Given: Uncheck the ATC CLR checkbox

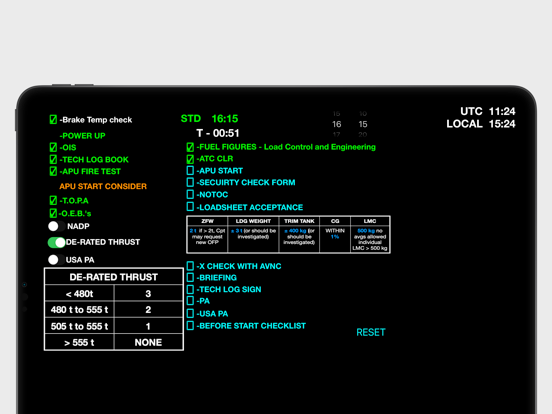Looking at the screenshot, I should click(x=190, y=159).
